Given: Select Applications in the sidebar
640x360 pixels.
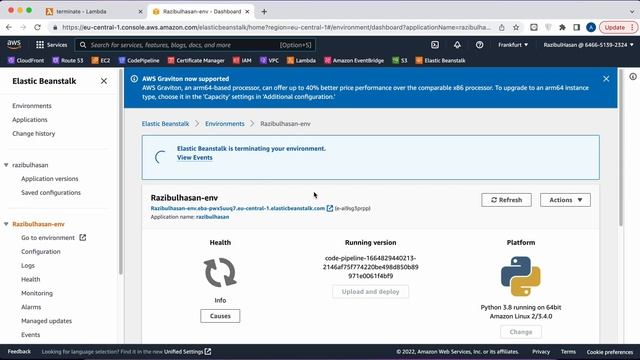Looking at the screenshot, I should pyautogui.click(x=30, y=120).
